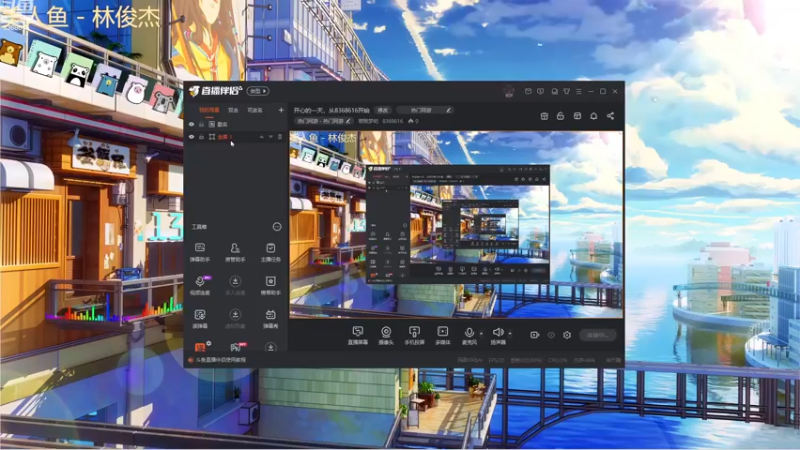Select the red highlighted source row

pyautogui.click(x=236, y=137)
